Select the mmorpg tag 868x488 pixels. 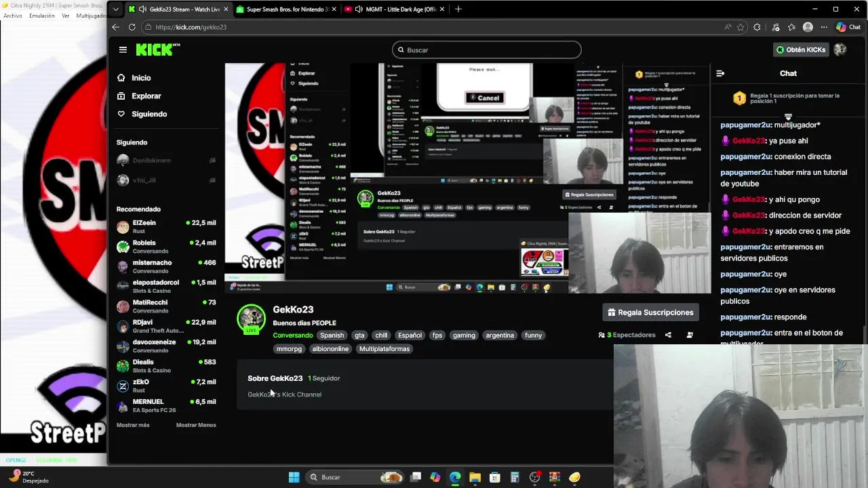(289, 349)
